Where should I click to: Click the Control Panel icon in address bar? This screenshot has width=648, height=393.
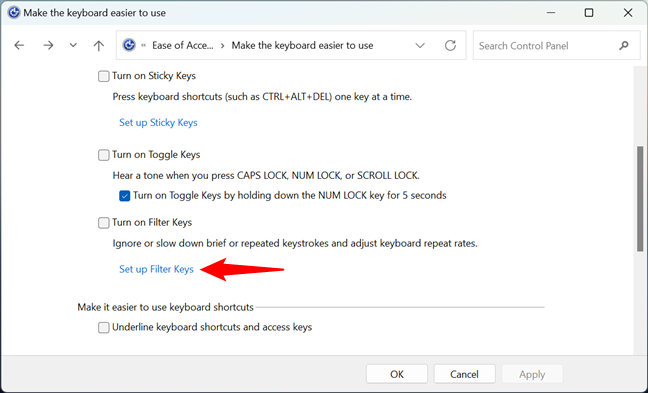129,45
